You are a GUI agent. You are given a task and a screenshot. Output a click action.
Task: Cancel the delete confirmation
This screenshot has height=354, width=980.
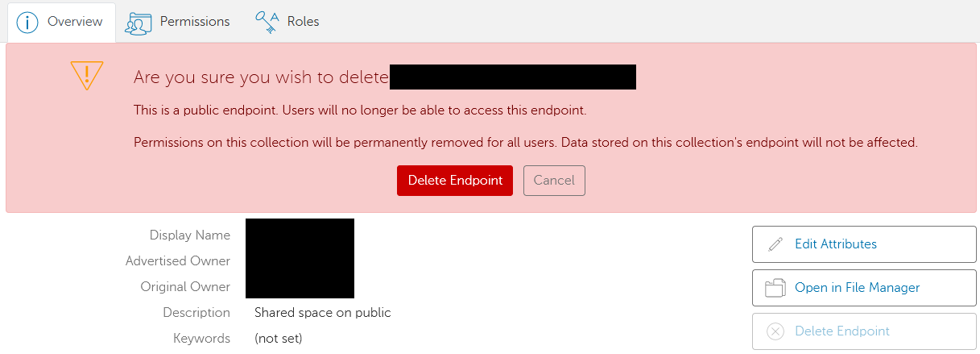554,181
